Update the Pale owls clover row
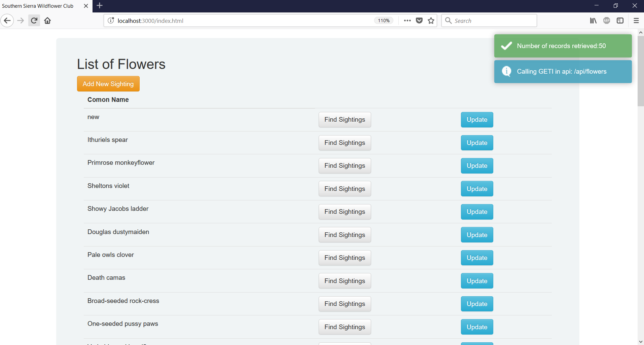Viewport: 644px width, 345px height. pyautogui.click(x=477, y=258)
